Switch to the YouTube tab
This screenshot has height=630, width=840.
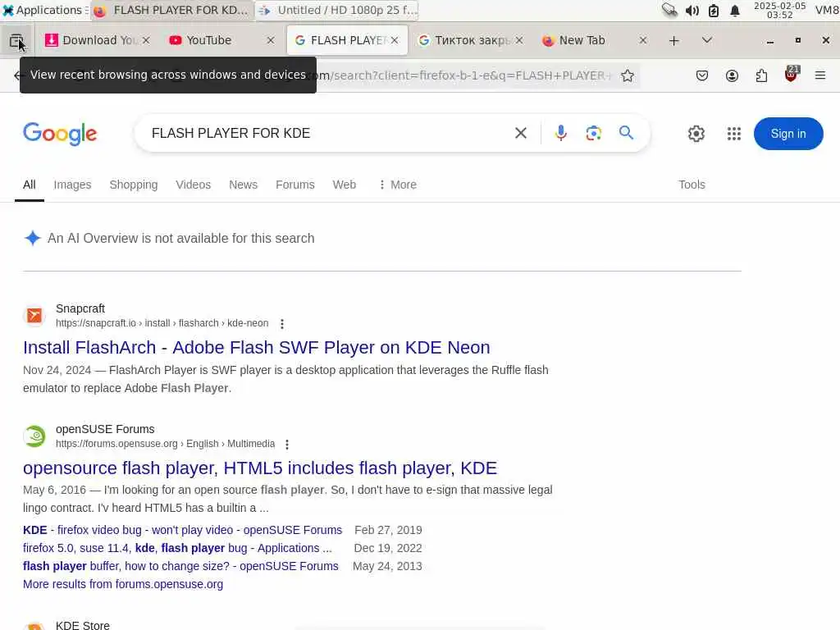click(x=209, y=41)
